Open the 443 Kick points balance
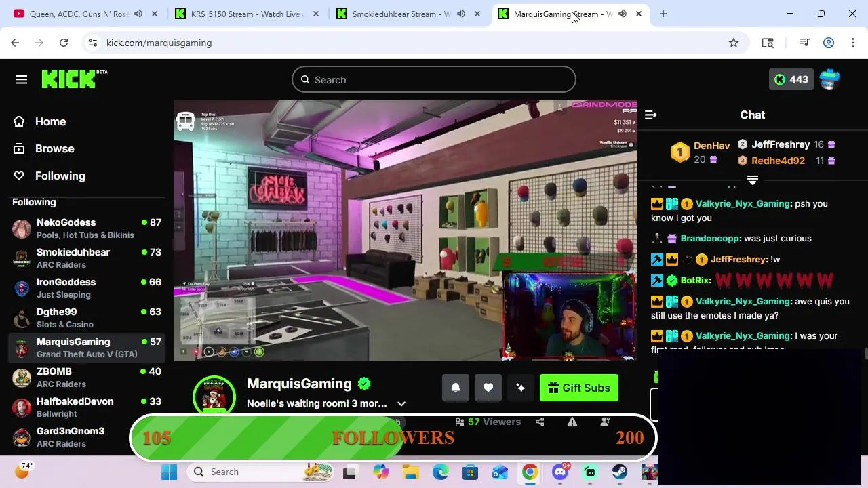The width and height of the screenshot is (868, 488). (791, 79)
